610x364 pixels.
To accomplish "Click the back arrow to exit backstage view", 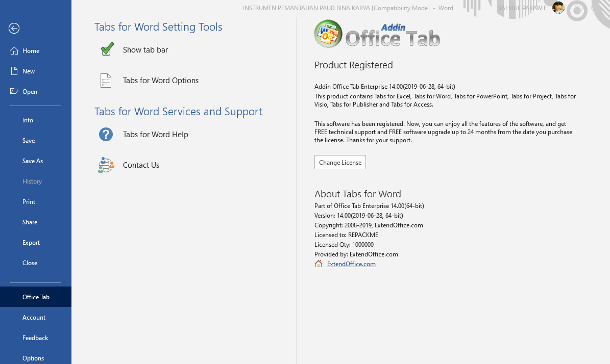I will (14, 29).
